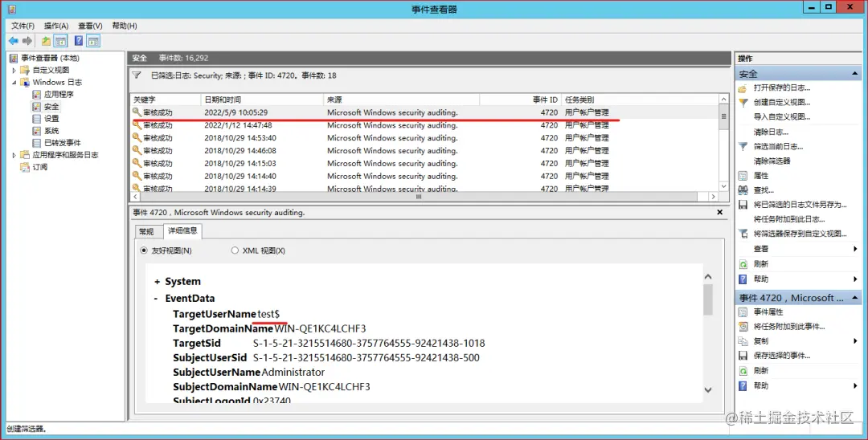Click the 打开保存的日志 folder icon
The width and height of the screenshot is (868, 440).
(x=743, y=88)
